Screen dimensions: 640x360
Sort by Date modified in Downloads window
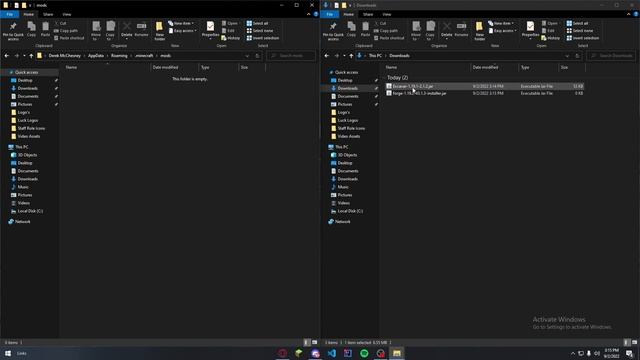pos(494,67)
